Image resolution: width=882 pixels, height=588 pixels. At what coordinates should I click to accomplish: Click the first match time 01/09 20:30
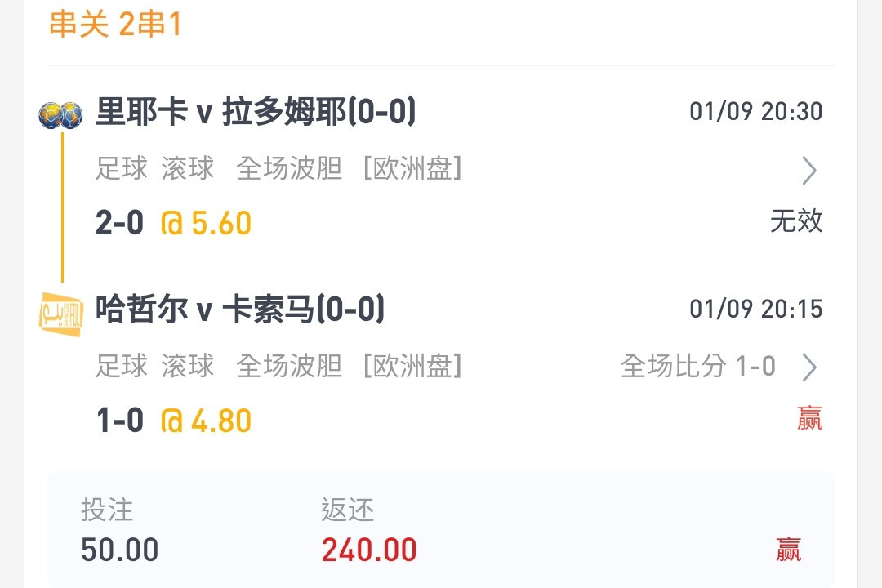pyautogui.click(x=756, y=111)
